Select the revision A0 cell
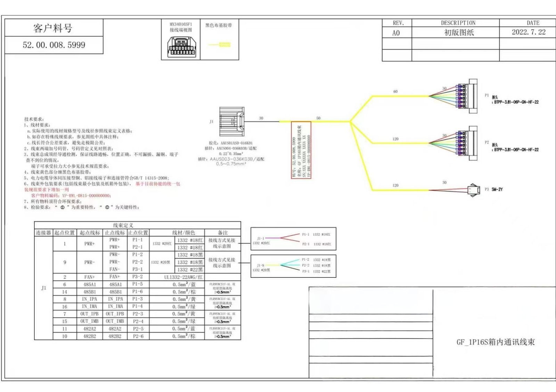556x392 pixels. pos(396,33)
